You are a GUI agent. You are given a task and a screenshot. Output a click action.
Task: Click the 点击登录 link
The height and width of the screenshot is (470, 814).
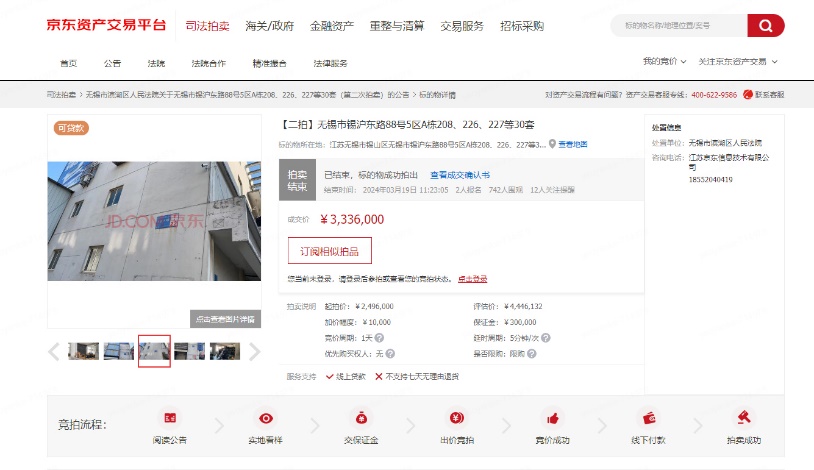click(472, 279)
